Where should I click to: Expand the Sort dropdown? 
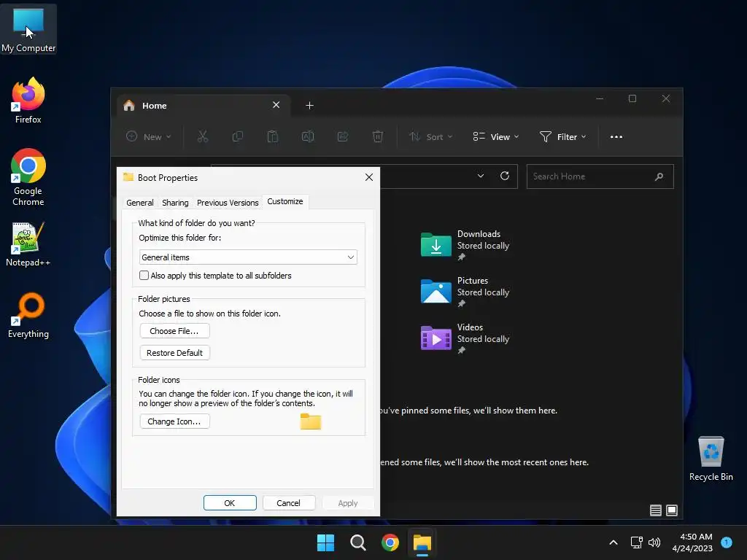(430, 136)
